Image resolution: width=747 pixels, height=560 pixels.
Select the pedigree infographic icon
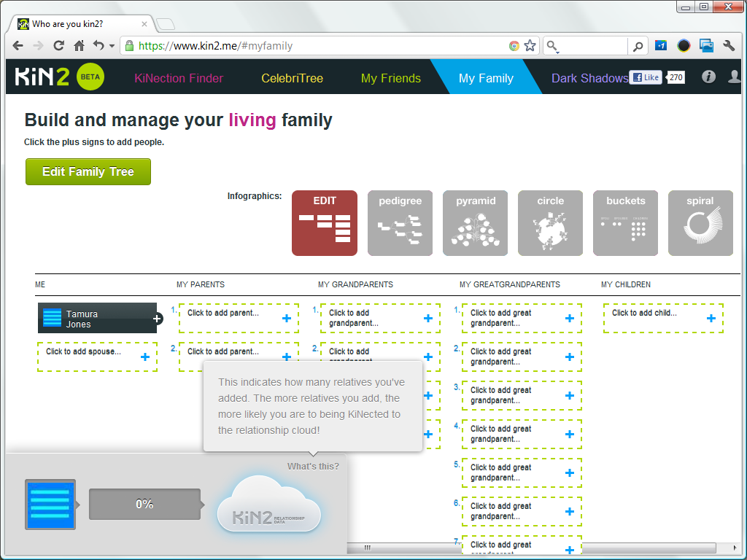click(400, 223)
